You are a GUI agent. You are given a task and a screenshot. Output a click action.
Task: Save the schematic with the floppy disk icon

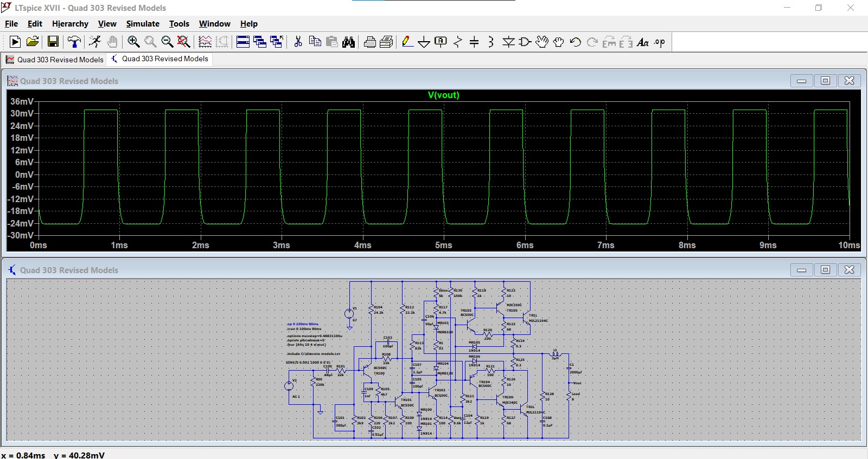point(53,42)
